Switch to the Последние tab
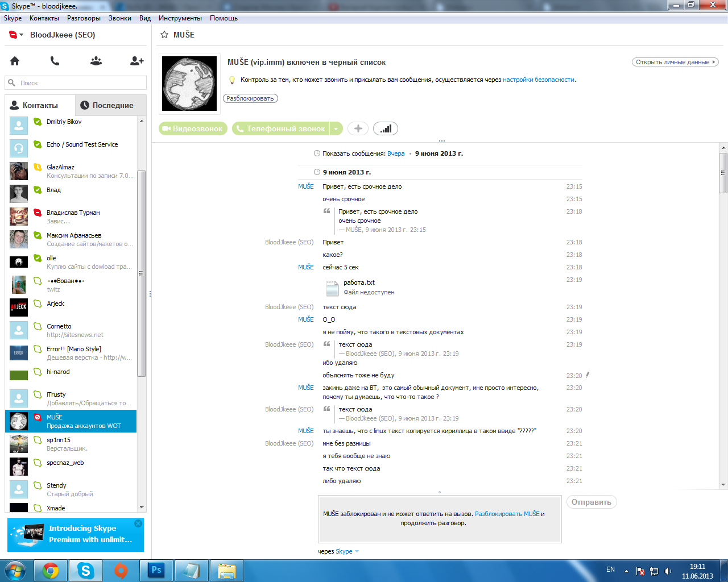Viewport: 728px width, 582px height. [111, 105]
